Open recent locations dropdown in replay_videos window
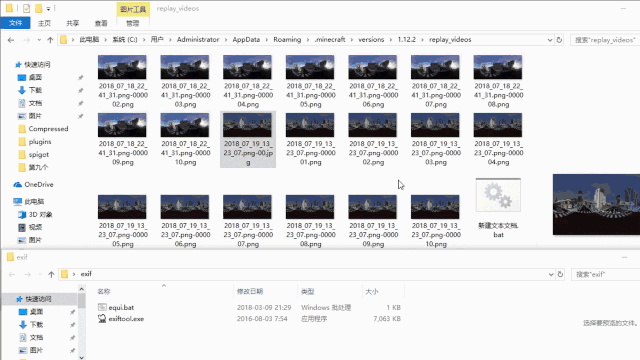 [x=39, y=40]
